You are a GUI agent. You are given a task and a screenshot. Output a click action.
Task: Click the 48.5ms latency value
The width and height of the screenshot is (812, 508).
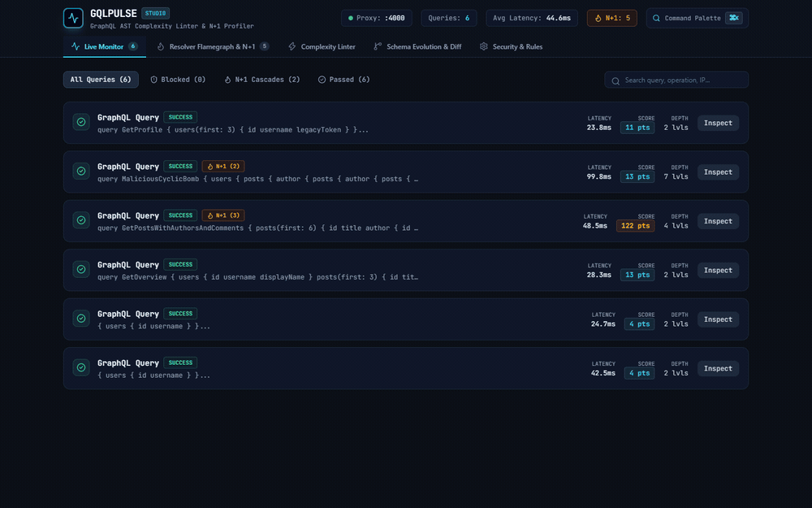pyautogui.click(x=595, y=226)
